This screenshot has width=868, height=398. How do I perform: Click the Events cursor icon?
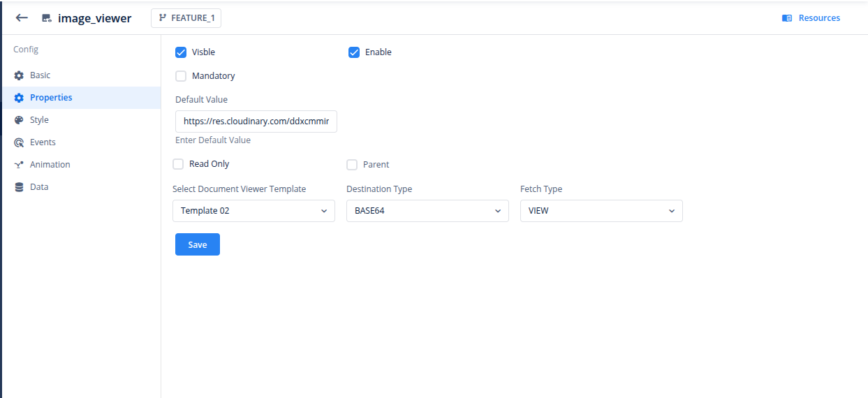coord(20,142)
